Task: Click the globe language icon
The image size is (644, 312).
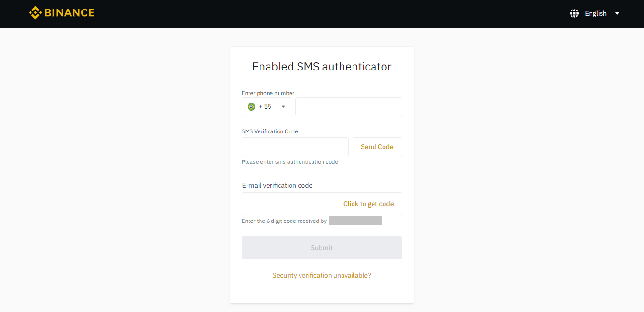Action: (574, 13)
